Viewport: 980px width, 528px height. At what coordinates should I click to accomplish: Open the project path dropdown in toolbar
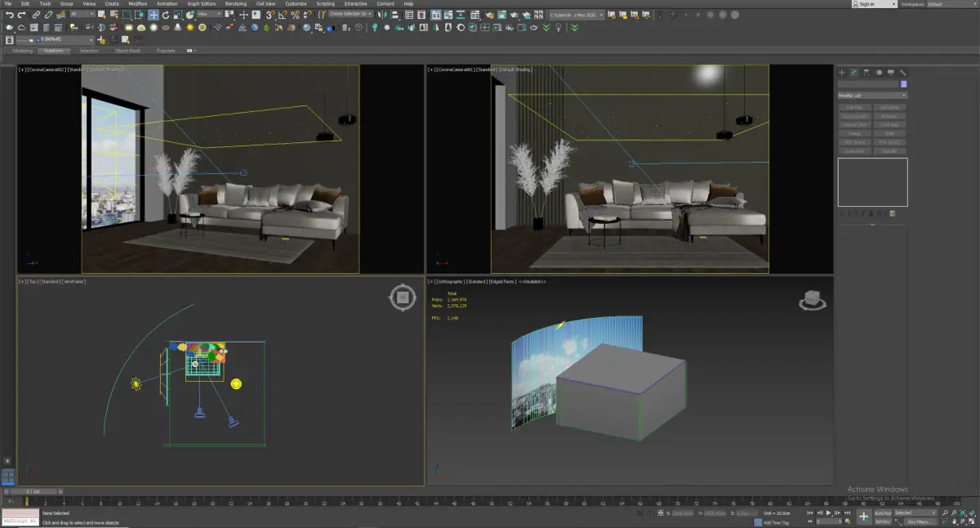pyautogui.click(x=577, y=15)
